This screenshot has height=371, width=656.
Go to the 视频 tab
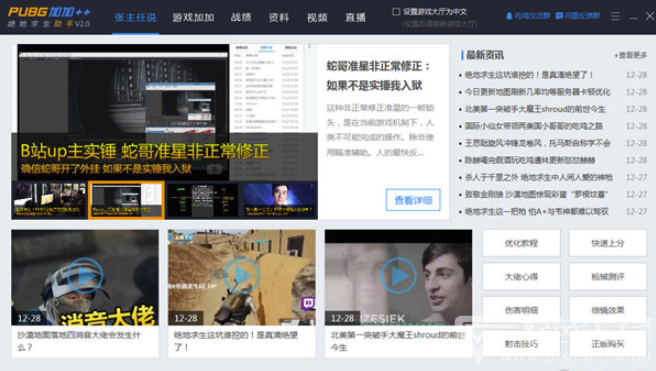pos(317,18)
